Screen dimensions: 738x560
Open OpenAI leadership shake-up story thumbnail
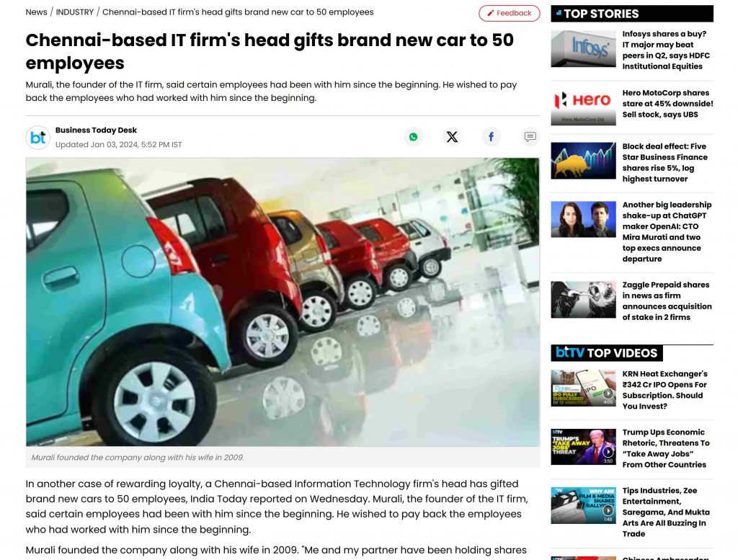point(583,219)
